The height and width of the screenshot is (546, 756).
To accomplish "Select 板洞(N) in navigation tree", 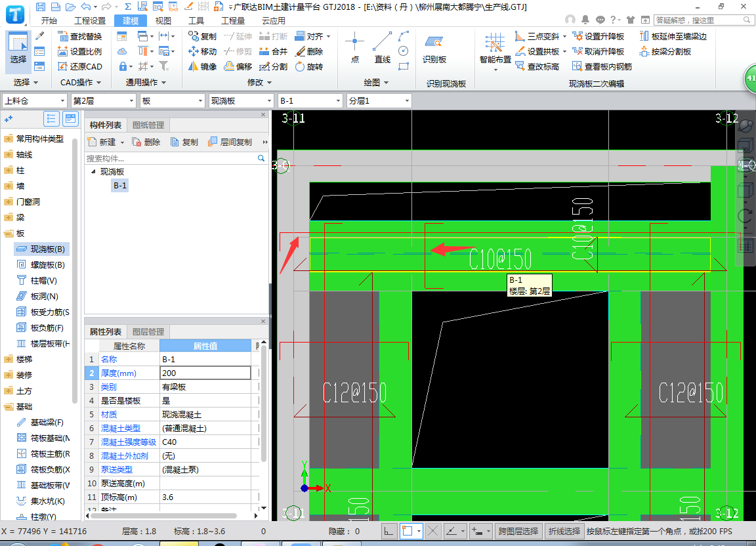I will click(37, 297).
